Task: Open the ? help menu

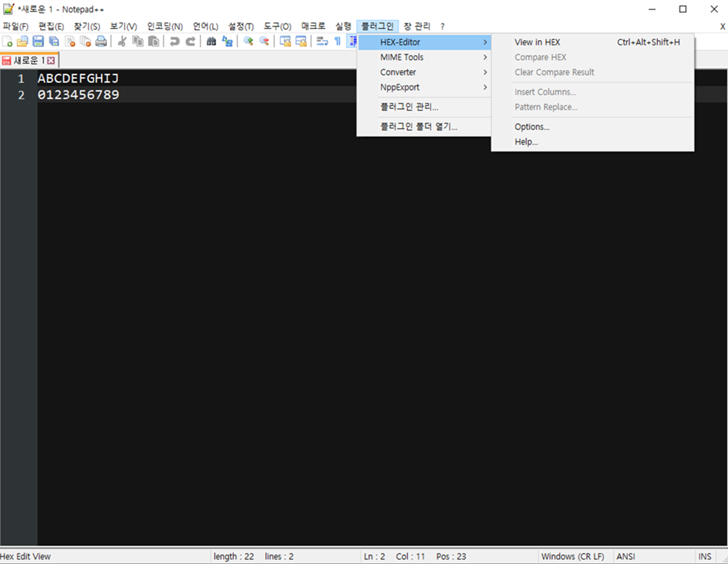Action: (443, 26)
